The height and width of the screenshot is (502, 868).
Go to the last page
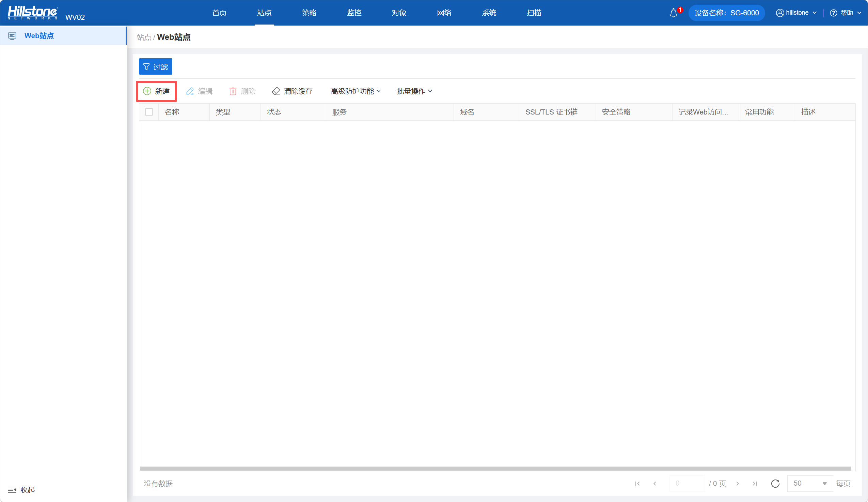click(755, 483)
